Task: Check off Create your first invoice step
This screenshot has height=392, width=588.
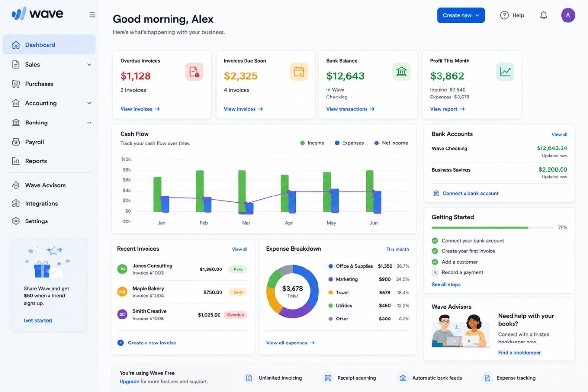Action: [435, 251]
